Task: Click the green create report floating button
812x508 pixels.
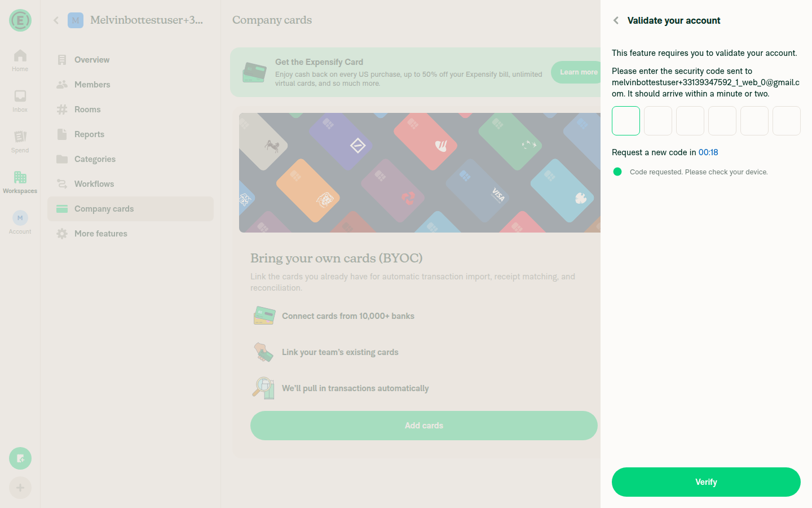Action: pyautogui.click(x=20, y=458)
